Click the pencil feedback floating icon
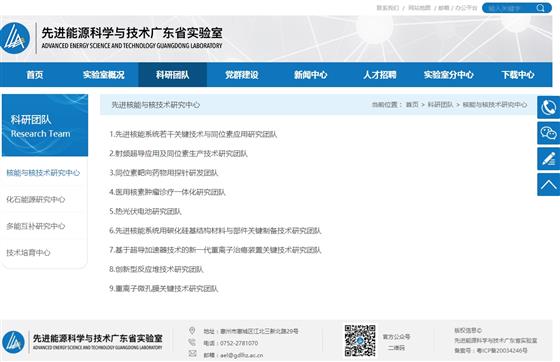Screen dimensions: 560x362 (x=549, y=159)
